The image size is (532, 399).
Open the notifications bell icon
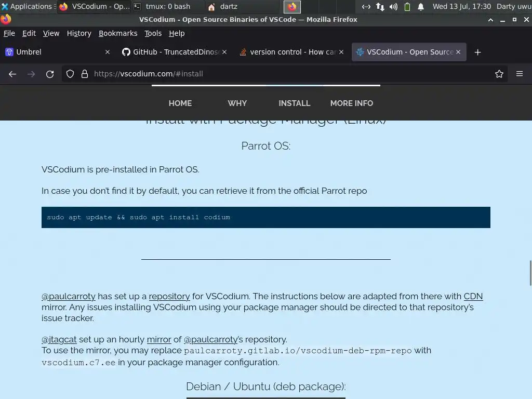pos(421,6)
